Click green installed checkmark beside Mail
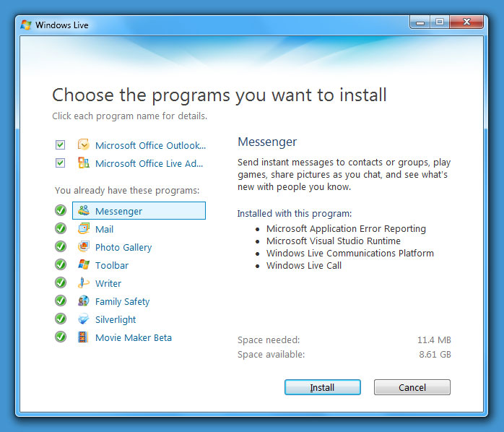 (x=61, y=228)
